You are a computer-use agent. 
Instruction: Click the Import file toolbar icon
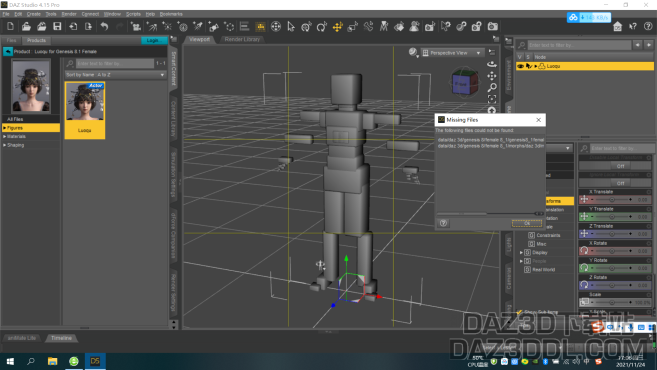[x=73, y=27]
